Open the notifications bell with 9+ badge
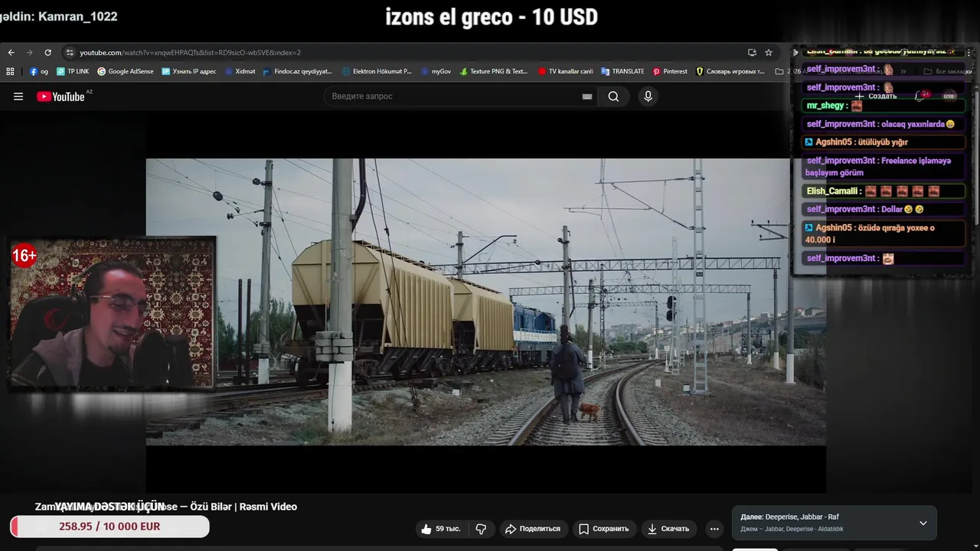 [921, 96]
